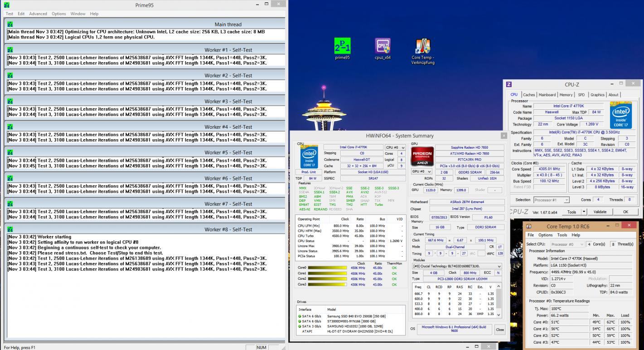
Task: Click the Worker #3 window icon
Action: [x=10, y=101]
